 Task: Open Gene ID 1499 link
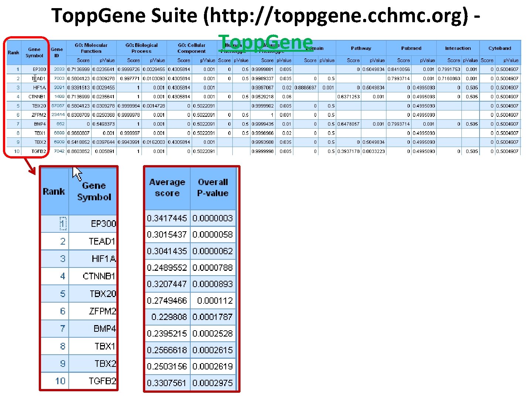[59, 96]
